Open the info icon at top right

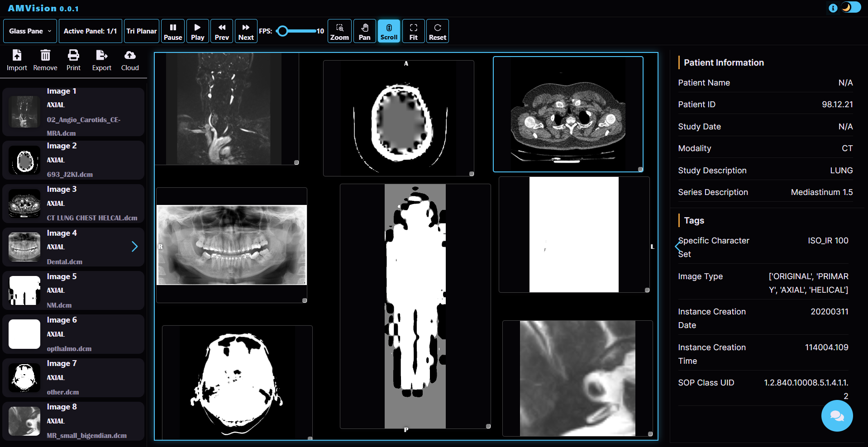click(x=833, y=8)
